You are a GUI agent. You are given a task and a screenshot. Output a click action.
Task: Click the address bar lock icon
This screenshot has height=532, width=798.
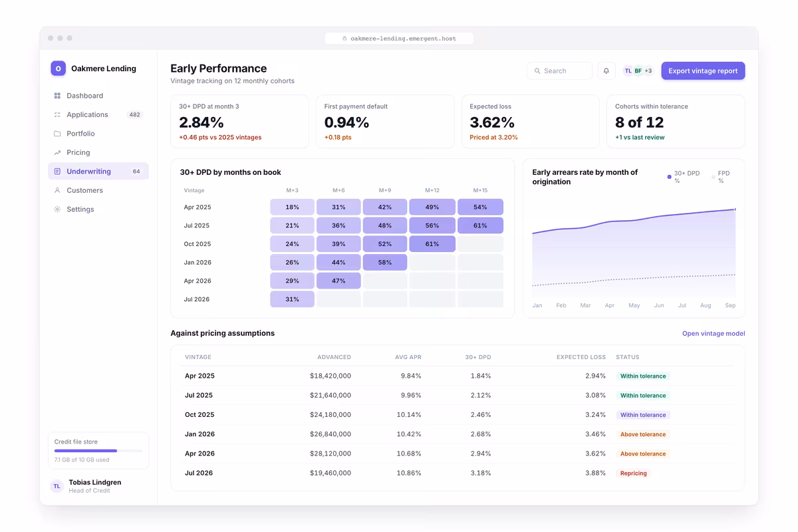344,39
